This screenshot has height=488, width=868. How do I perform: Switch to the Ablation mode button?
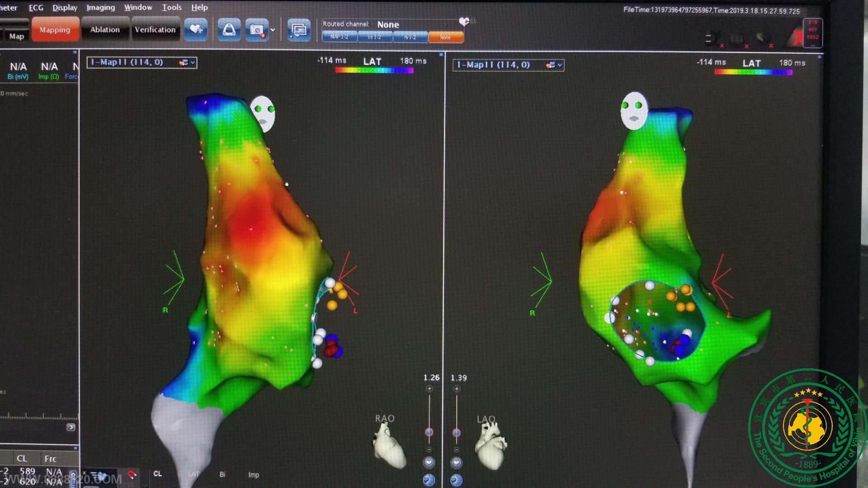(x=105, y=30)
